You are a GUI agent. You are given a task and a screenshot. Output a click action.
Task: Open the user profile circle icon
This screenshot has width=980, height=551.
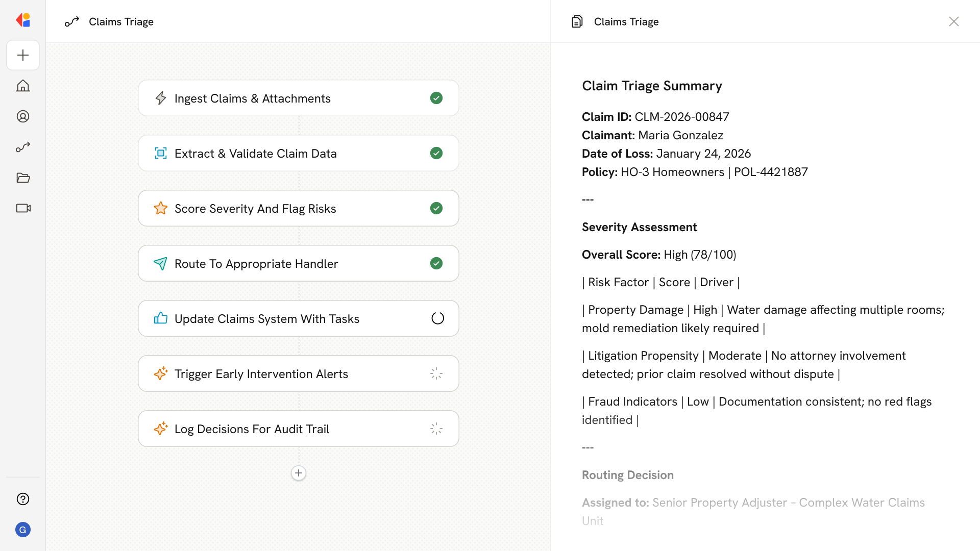pyautogui.click(x=23, y=116)
